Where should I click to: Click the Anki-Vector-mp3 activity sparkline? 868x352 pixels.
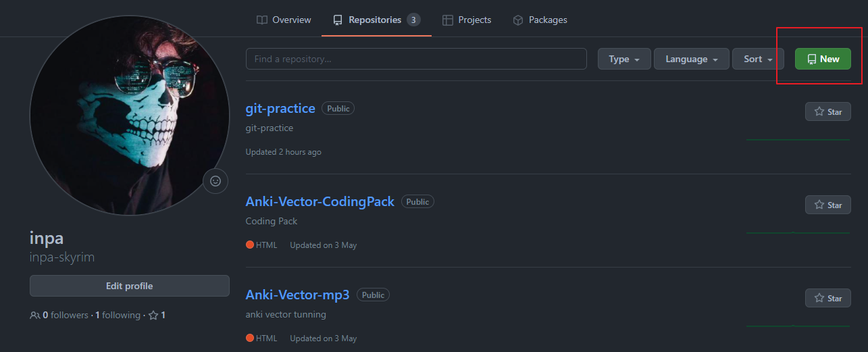point(798,326)
